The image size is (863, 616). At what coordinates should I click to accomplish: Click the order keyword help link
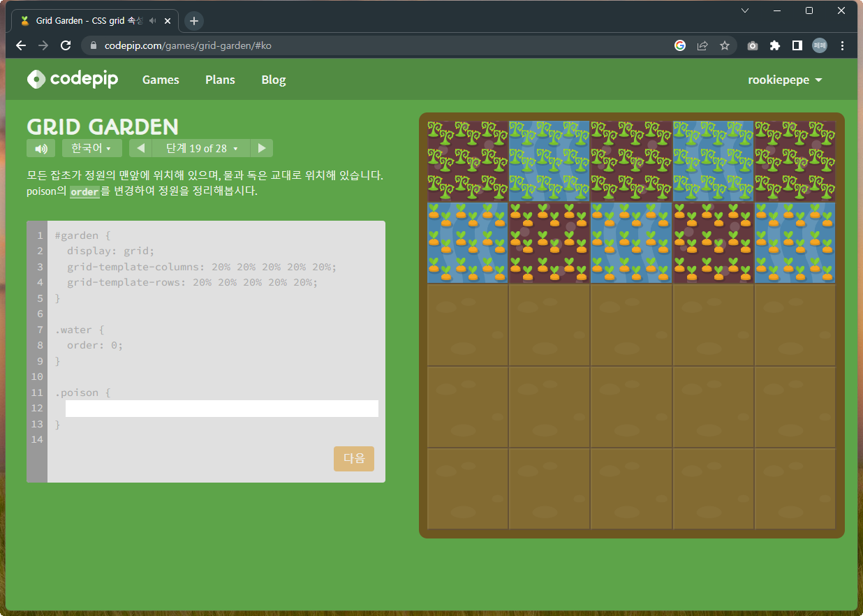coord(84,191)
